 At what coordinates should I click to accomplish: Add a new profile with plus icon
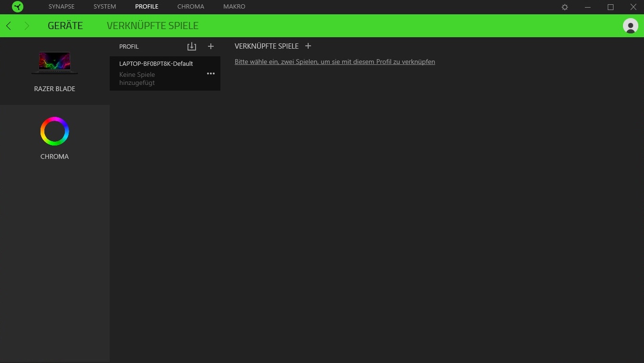[211, 46]
